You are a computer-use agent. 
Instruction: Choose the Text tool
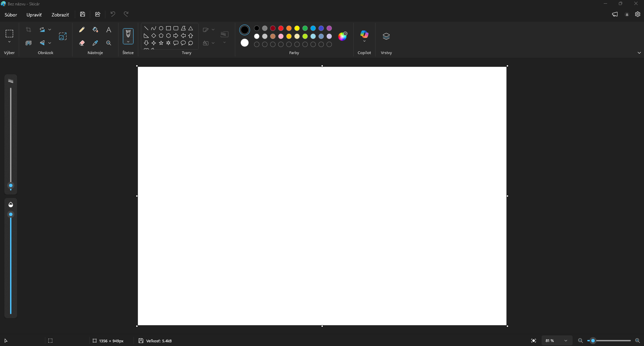tap(109, 30)
